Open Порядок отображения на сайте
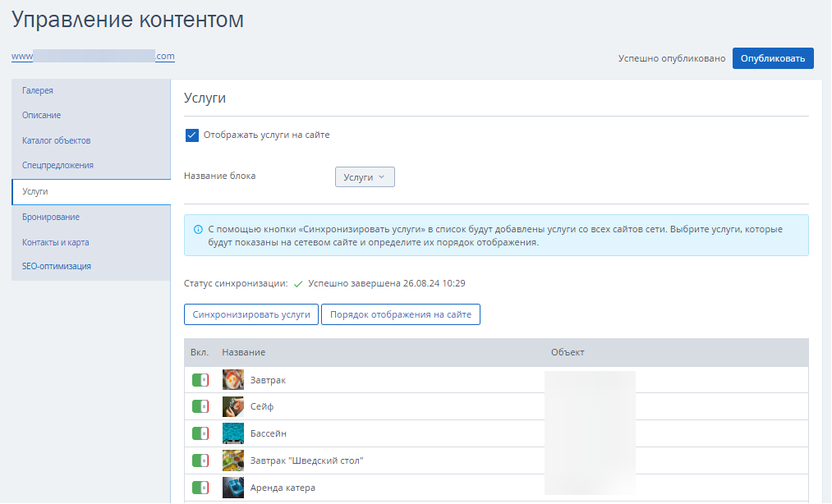Screen dimensions: 832x504 (x=401, y=314)
